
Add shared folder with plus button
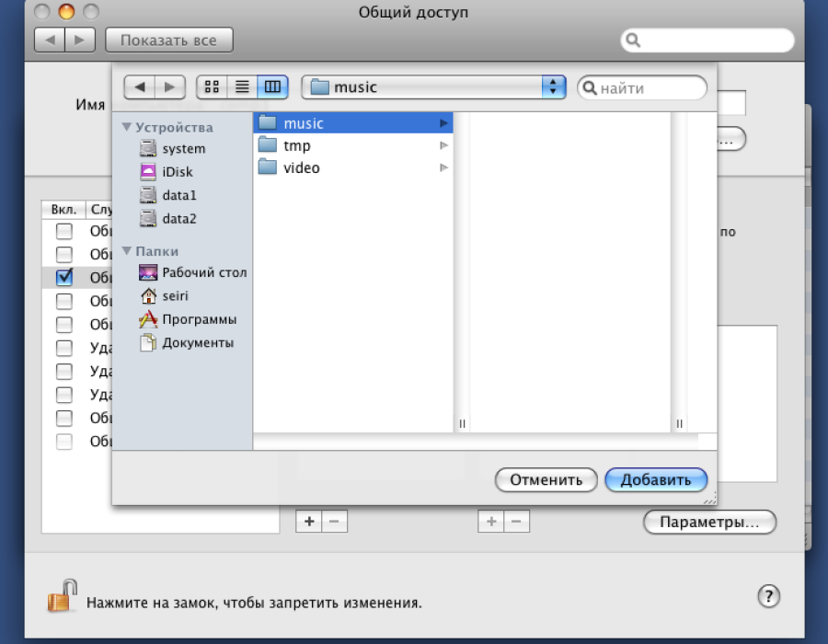(x=309, y=522)
